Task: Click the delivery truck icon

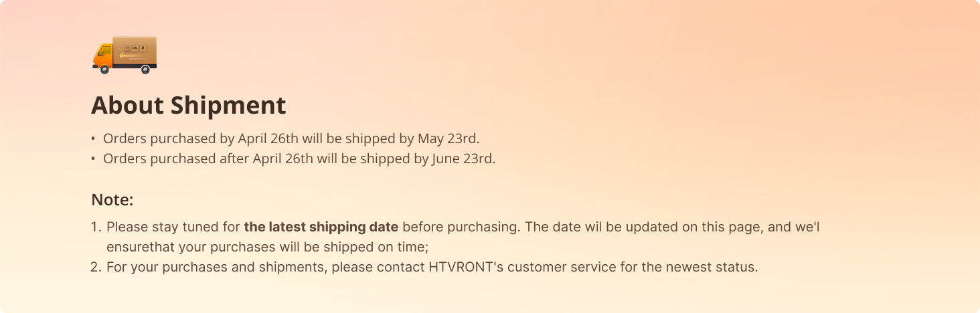Action: [x=125, y=55]
